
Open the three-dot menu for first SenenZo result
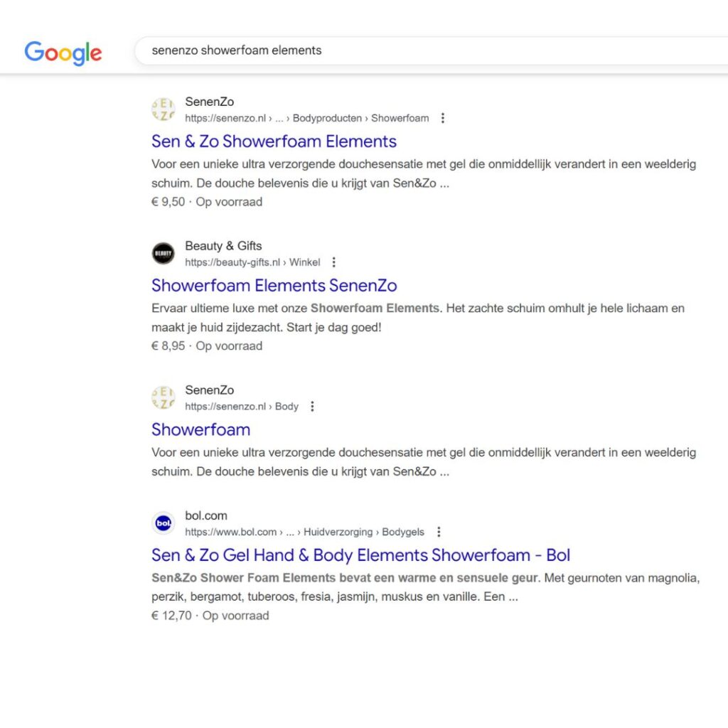tap(442, 118)
